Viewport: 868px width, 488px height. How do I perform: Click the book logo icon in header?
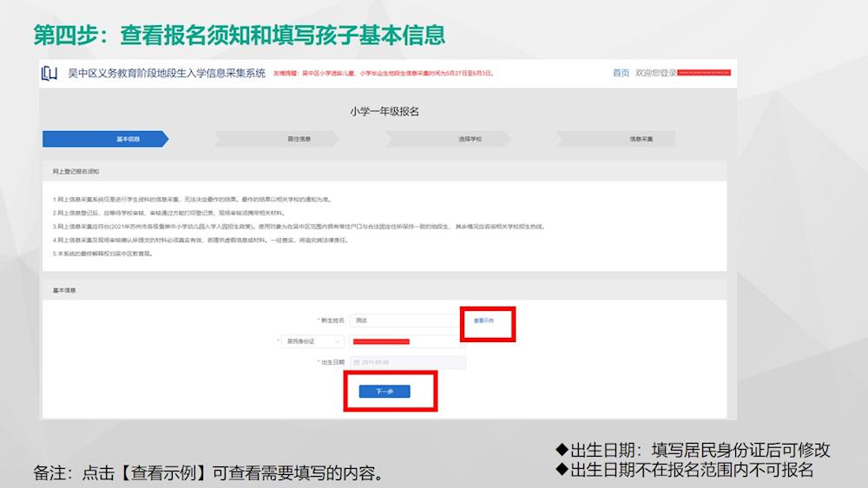click(x=49, y=73)
